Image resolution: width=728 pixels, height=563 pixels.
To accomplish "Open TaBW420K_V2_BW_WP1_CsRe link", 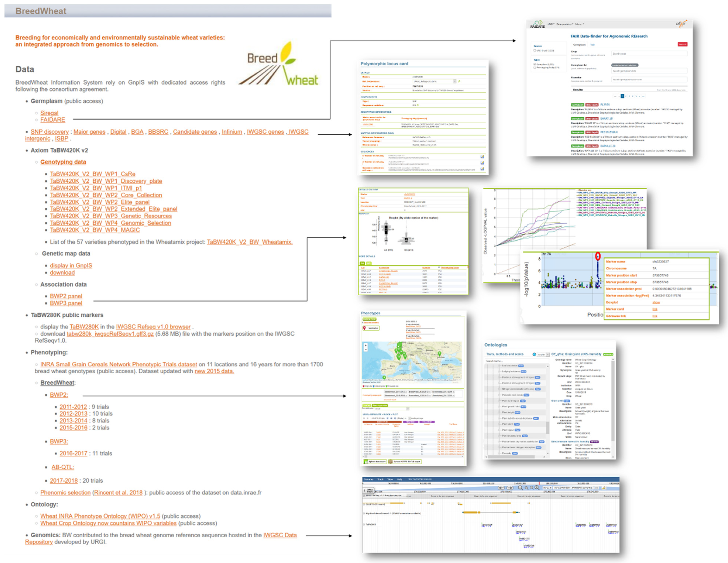I will [93, 174].
